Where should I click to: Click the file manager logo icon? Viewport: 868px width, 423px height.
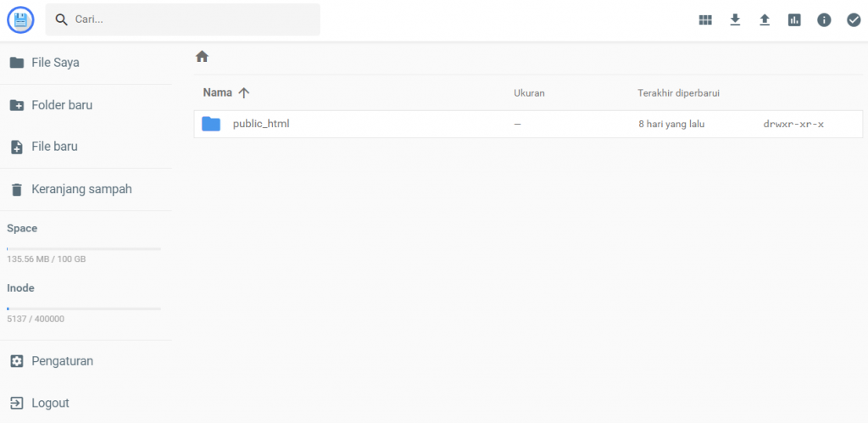19,19
